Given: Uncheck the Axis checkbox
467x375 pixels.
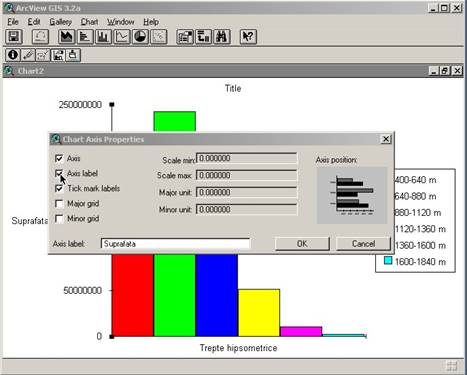Looking at the screenshot, I should click(x=59, y=158).
